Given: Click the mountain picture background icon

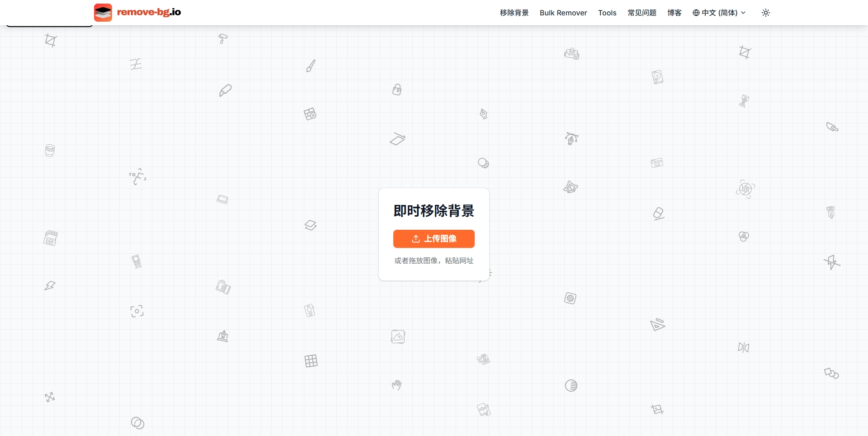Looking at the screenshot, I should pos(398,337).
